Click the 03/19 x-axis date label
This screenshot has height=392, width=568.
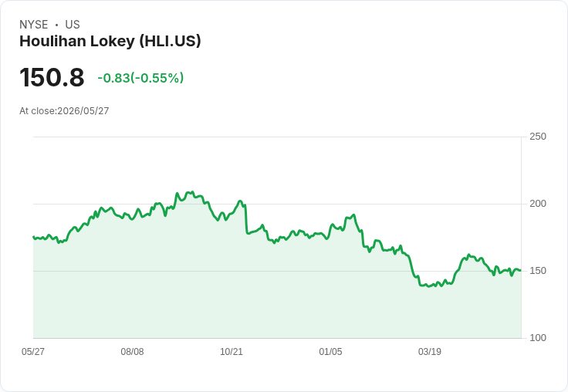point(430,352)
